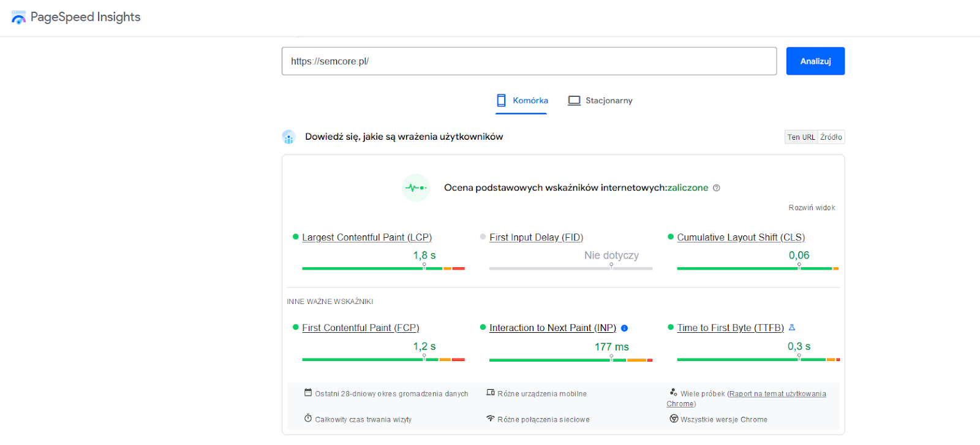980x445 pixels.
Task: Select the Źródło toggle option
Action: (x=831, y=137)
